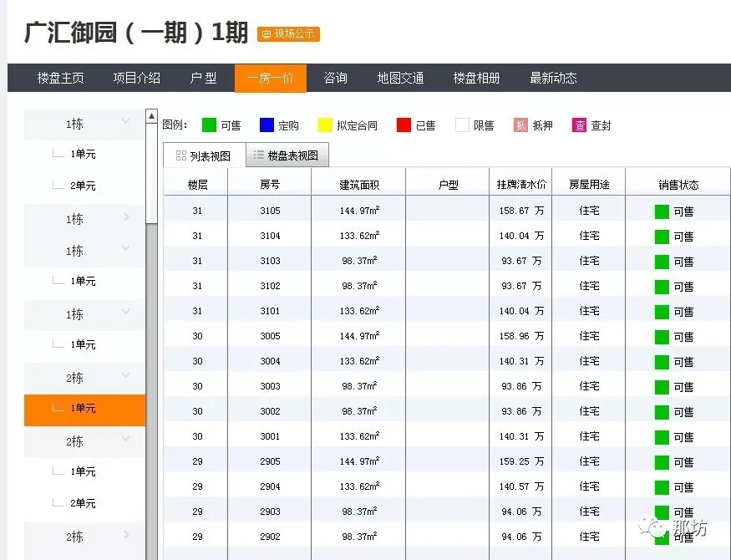Click the yellow 拟定合同 legend swatch
This screenshot has width=731, height=560.
click(324, 125)
